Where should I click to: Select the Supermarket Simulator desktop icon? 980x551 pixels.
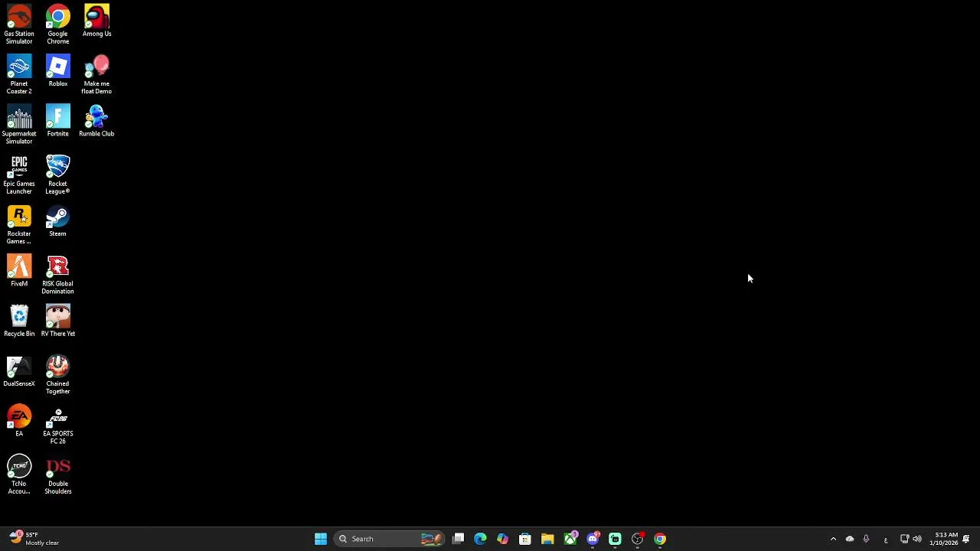coord(19,125)
